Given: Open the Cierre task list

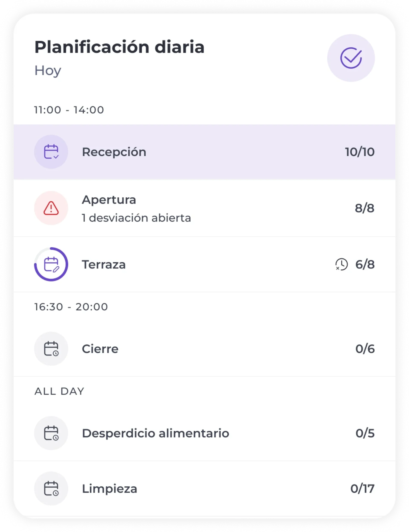Looking at the screenshot, I should pyautogui.click(x=204, y=348).
